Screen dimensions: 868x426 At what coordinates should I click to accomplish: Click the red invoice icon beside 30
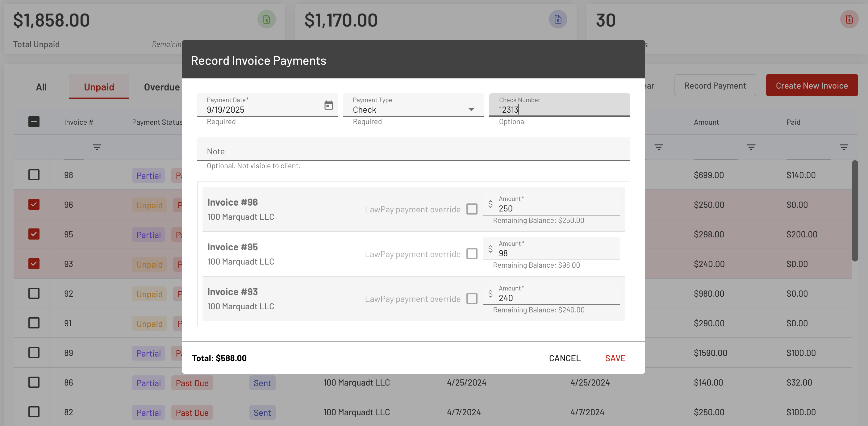[x=849, y=19]
